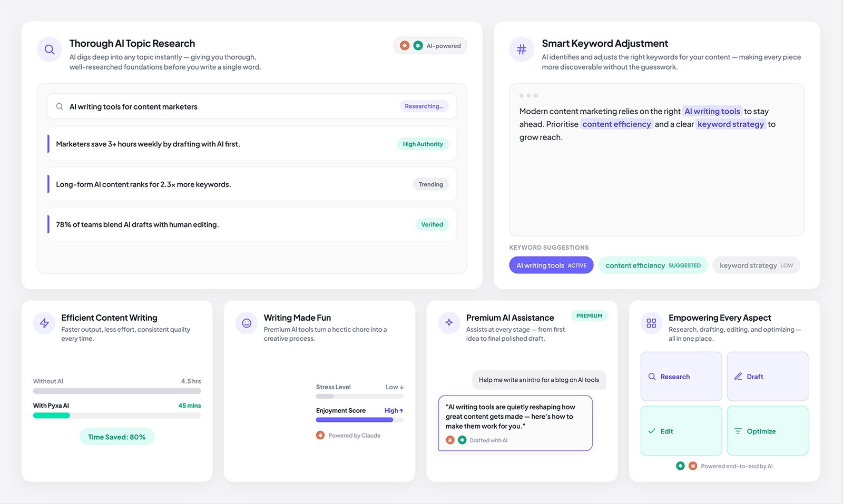Click the checkmark icon in the Edit tile
The height and width of the screenshot is (504, 843).
[652, 431]
